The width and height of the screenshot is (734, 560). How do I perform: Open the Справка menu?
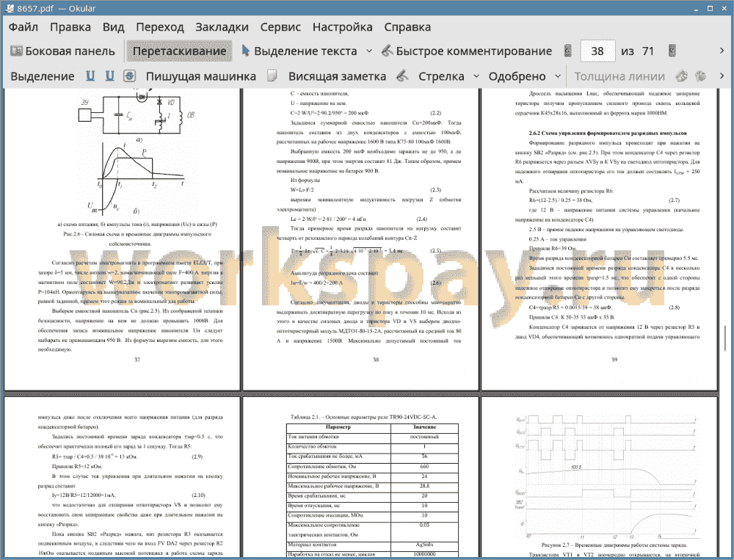(x=407, y=27)
